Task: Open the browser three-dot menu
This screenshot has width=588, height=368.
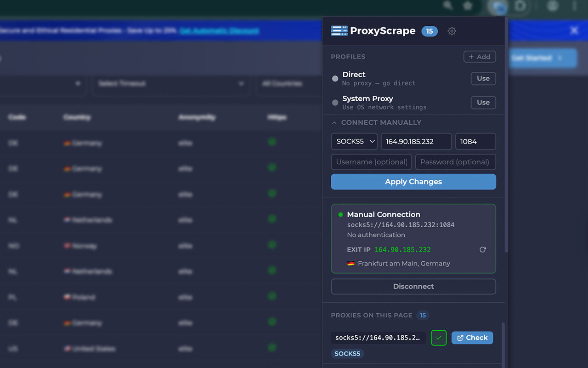Action: click(575, 6)
